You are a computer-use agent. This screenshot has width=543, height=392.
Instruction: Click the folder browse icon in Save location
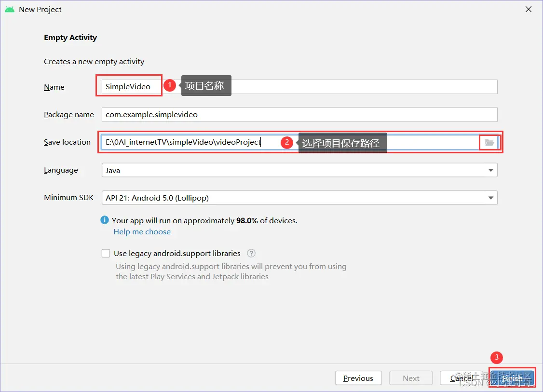pos(489,142)
